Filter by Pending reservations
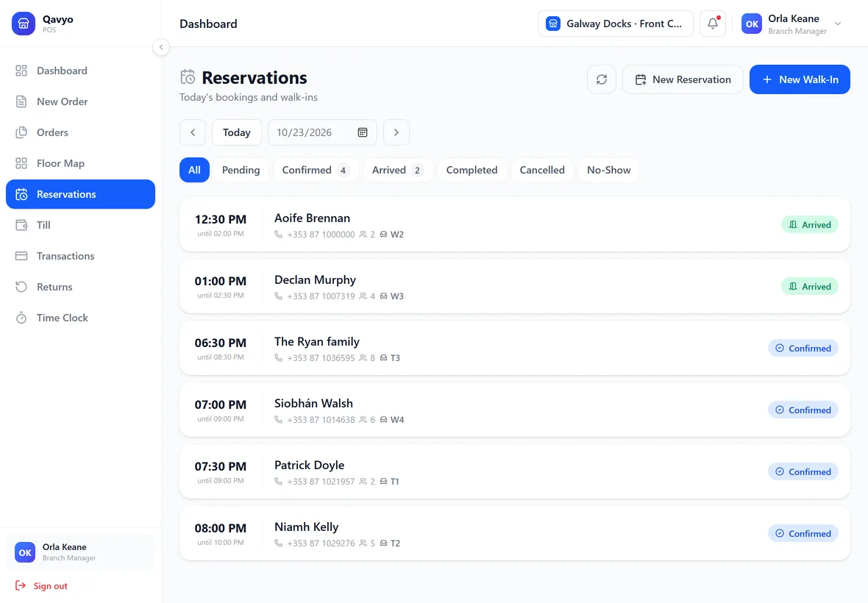The width and height of the screenshot is (868, 603). [241, 170]
